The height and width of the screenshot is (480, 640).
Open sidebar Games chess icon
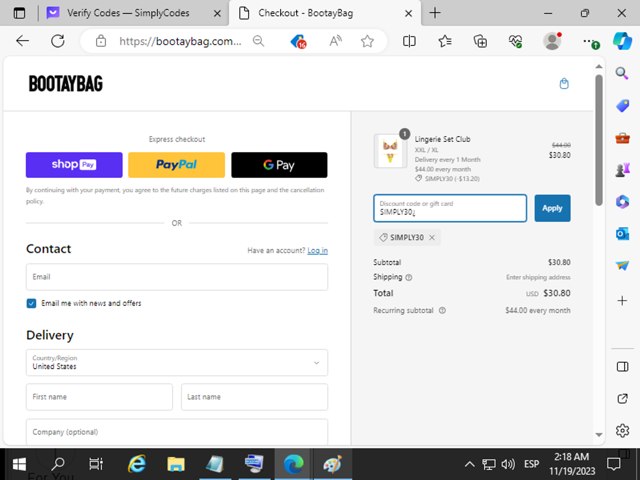622,169
